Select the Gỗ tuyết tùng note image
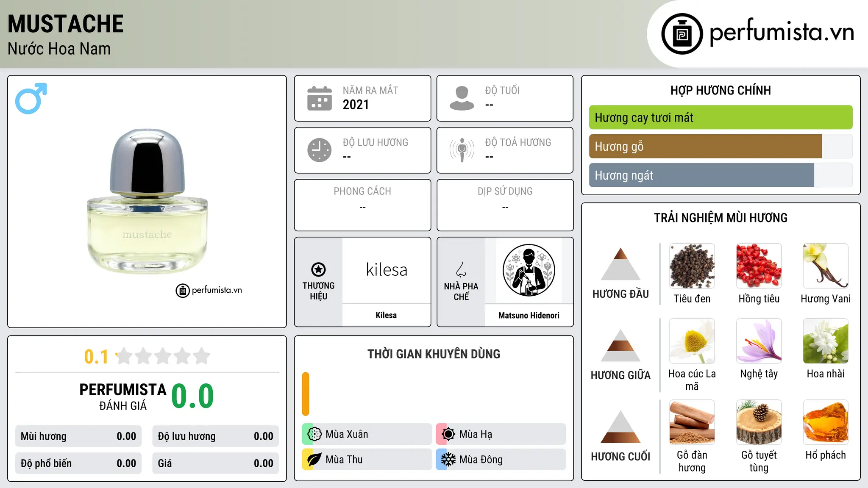The width and height of the screenshot is (868, 488). pos(759,422)
